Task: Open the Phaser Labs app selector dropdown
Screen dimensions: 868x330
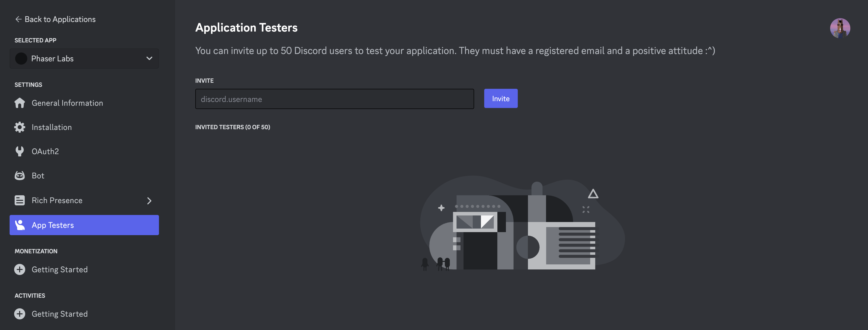Action: click(84, 59)
